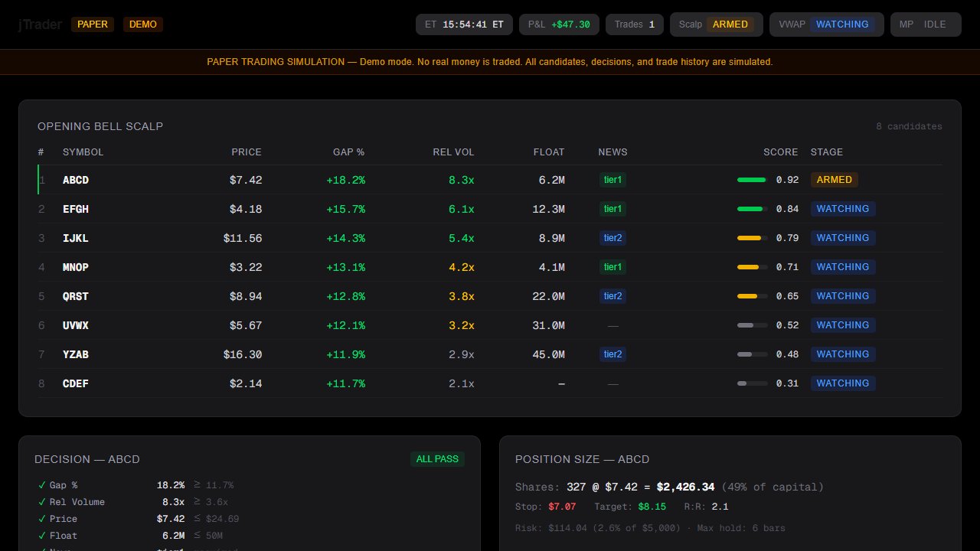980x551 pixels.
Task: Click the 0.92 score bar for ABCD
Action: 753,180
